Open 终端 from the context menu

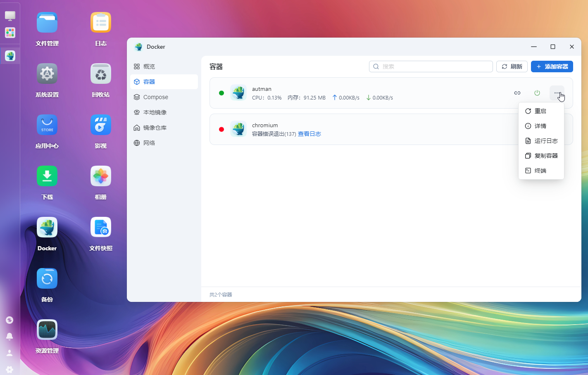tap(540, 171)
